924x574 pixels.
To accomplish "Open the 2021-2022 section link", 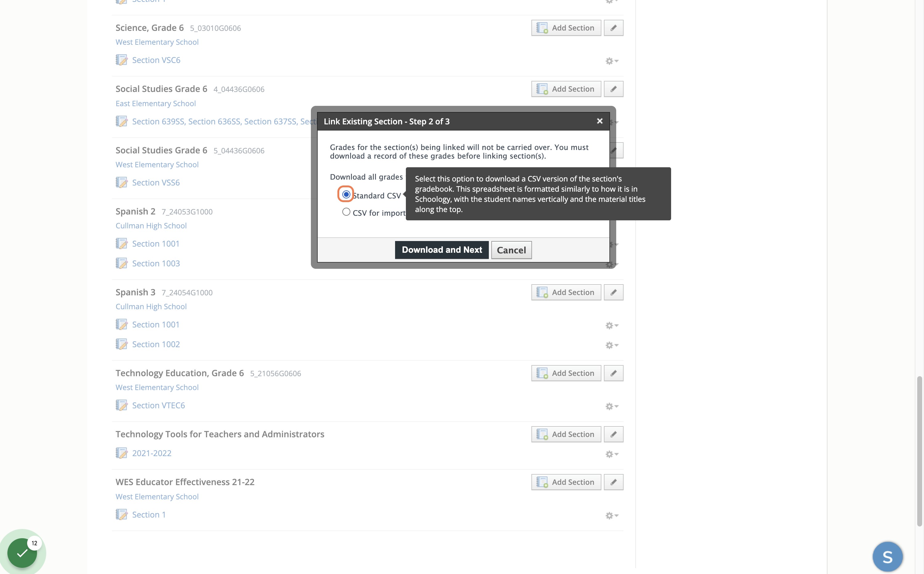I will 151,453.
